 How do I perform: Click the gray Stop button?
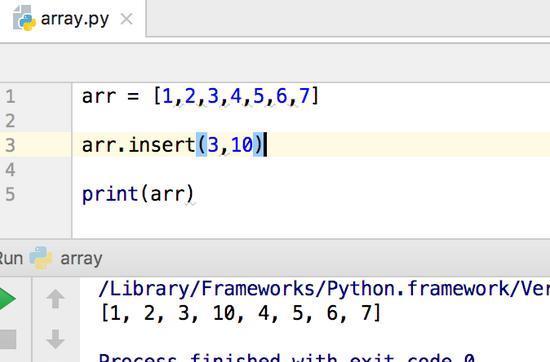(8, 339)
